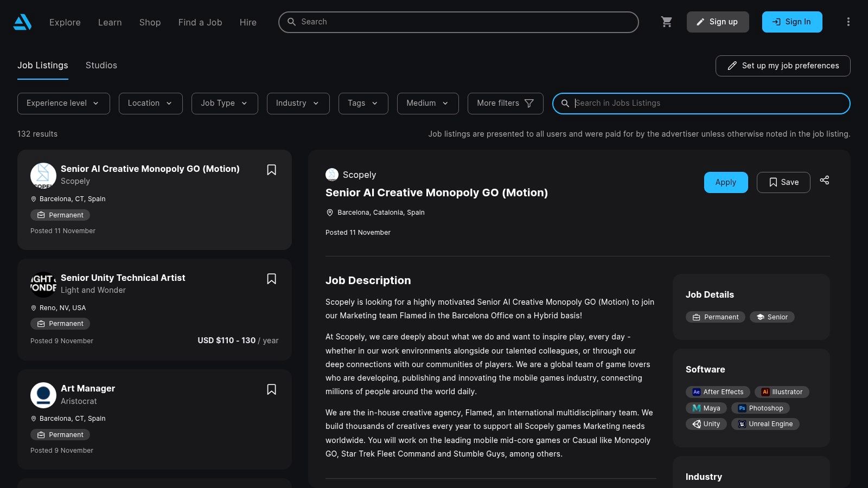868x488 pixels.
Task: Bookmark the Senior AI Creative Monopoly GO listing
Action: (272, 170)
